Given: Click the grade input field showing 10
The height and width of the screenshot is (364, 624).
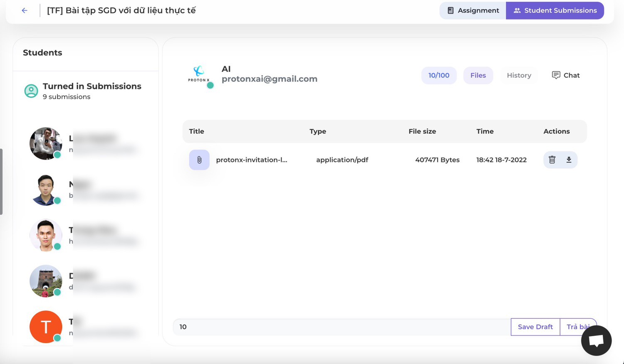Looking at the screenshot, I should click(x=342, y=327).
